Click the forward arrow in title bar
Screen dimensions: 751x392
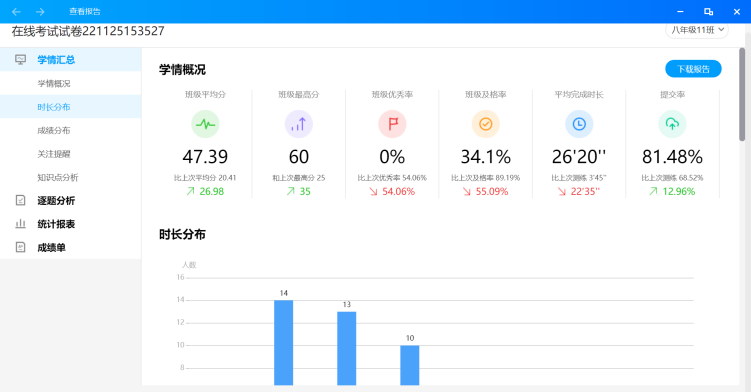[x=40, y=12]
